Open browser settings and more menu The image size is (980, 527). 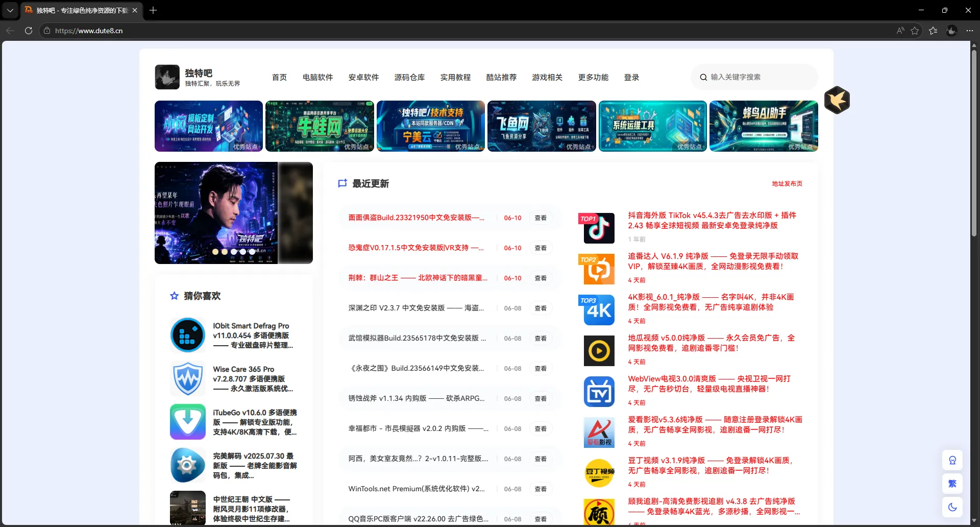[970, 31]
